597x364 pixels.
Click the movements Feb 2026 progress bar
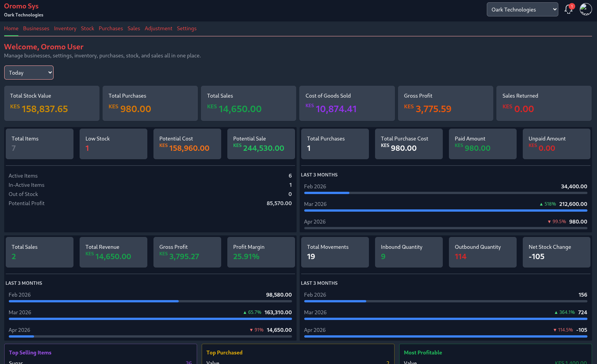[445, 301]
